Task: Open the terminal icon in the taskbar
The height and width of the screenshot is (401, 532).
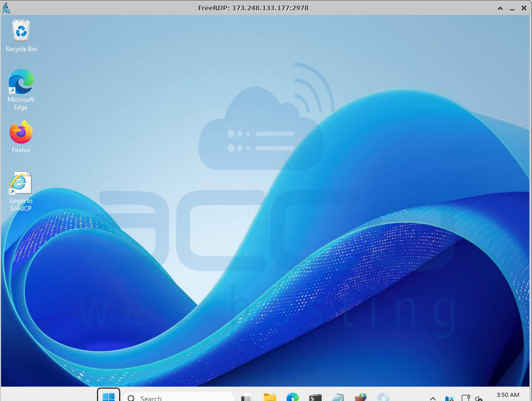Action: [x=315, y=397]
